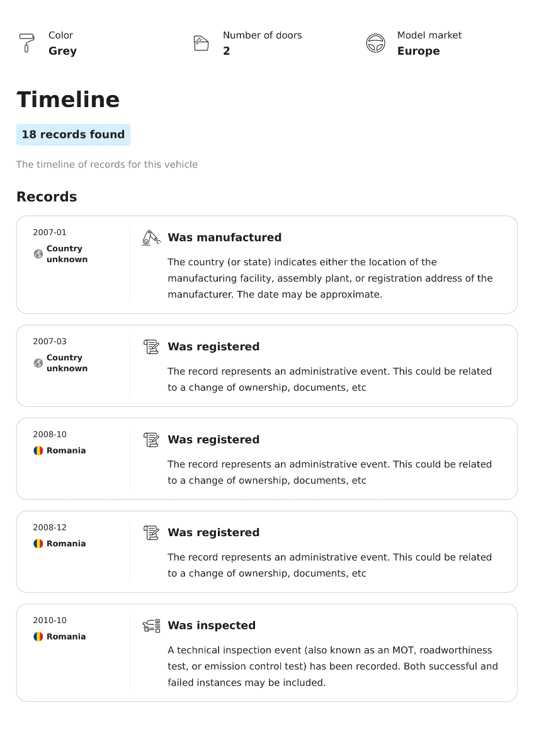Click the Romania flag on 2010-10 record

point(38,636)
